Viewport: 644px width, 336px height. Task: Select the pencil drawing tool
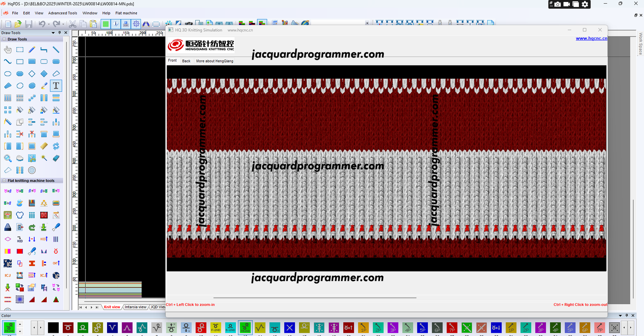click(x=32, y=50)
